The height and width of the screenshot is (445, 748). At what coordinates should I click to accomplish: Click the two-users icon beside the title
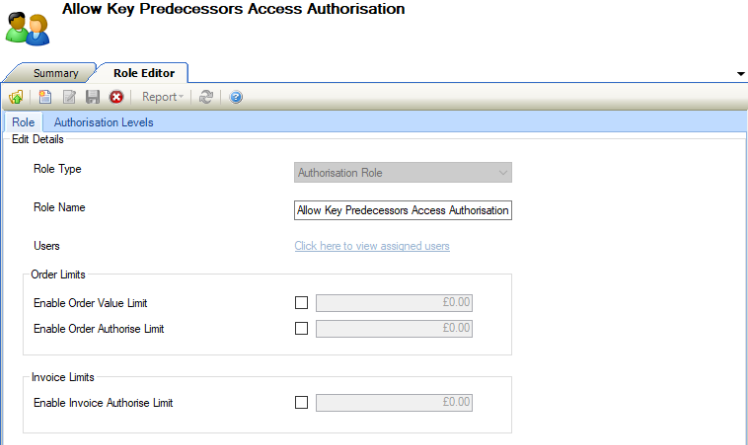pyautogui.click(x=27, y=29)
